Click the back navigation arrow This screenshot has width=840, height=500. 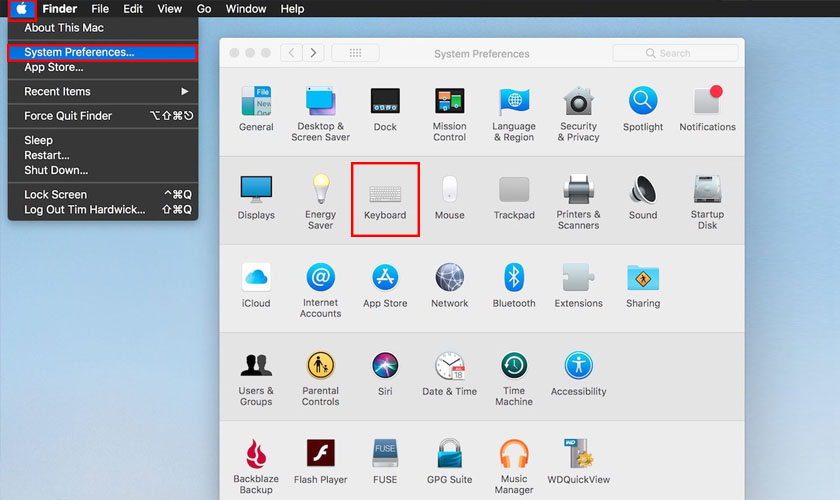point(291,53)
